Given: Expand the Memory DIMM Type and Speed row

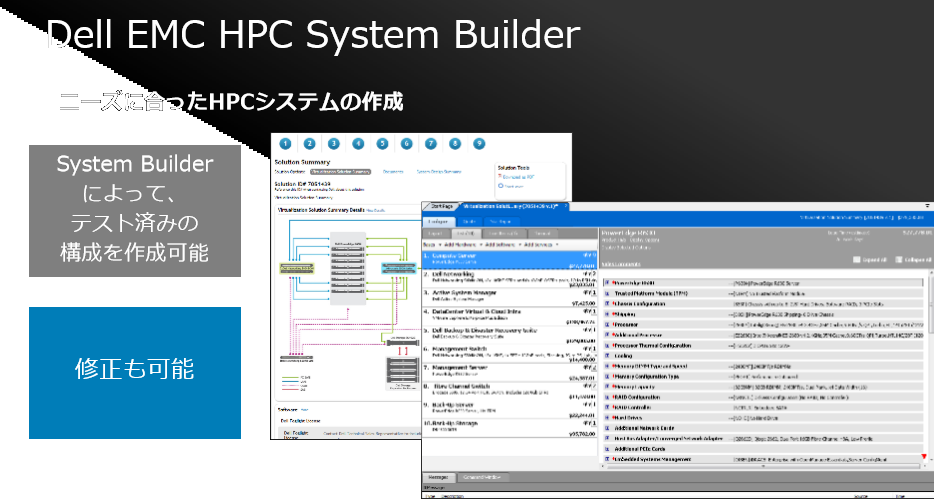Looking at the screenshot, I should coord(608,366).
